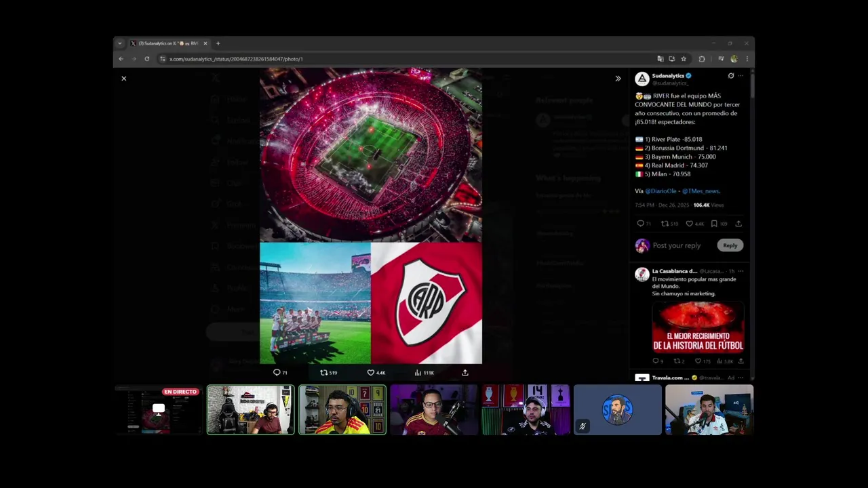Select the participant with number 14 sign
868x488 pixels.
[526, 410]
